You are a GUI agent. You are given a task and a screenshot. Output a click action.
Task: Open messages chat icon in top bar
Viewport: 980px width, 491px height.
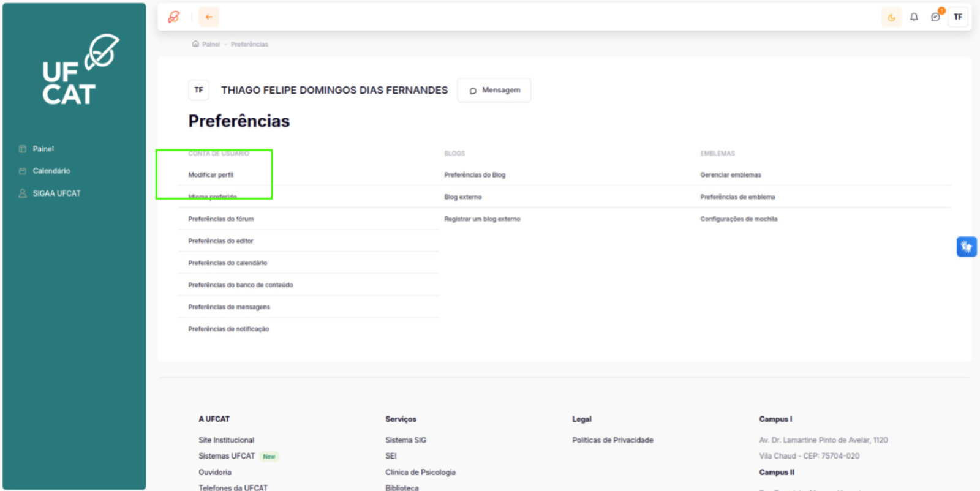(935, 17)
